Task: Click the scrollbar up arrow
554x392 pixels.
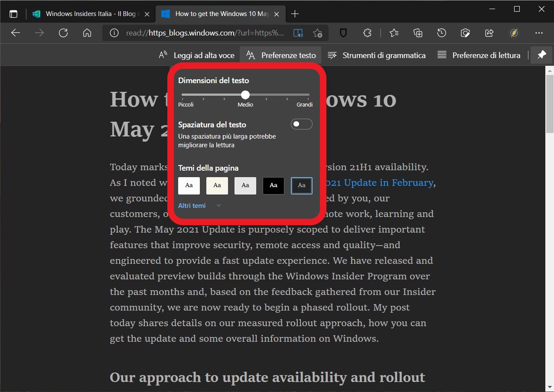Action: pos(550,70)
